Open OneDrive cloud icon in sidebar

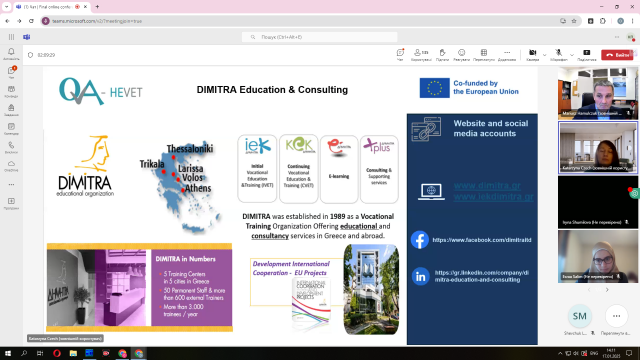pyautogui.click(x=11, y=166)
